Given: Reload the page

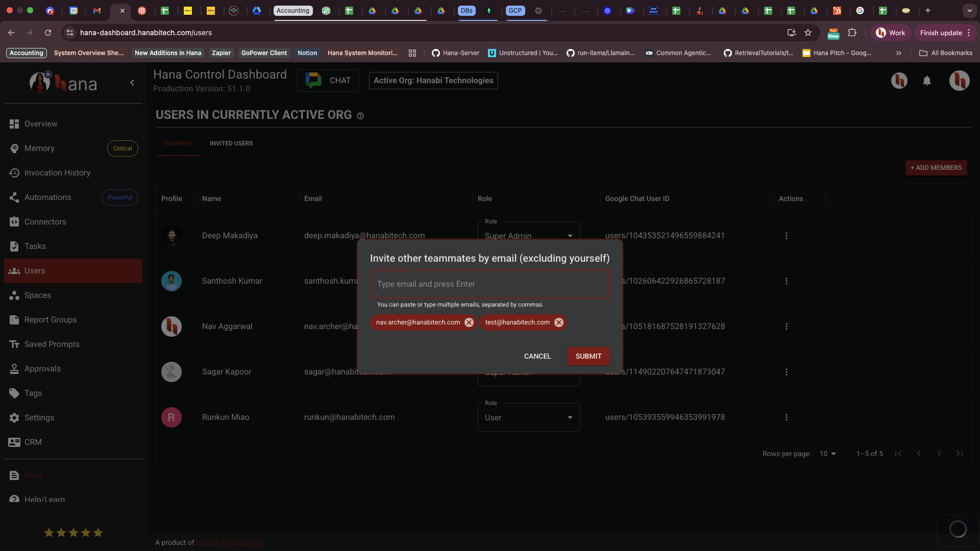Looking at the screenshot, I should [48, 33].
